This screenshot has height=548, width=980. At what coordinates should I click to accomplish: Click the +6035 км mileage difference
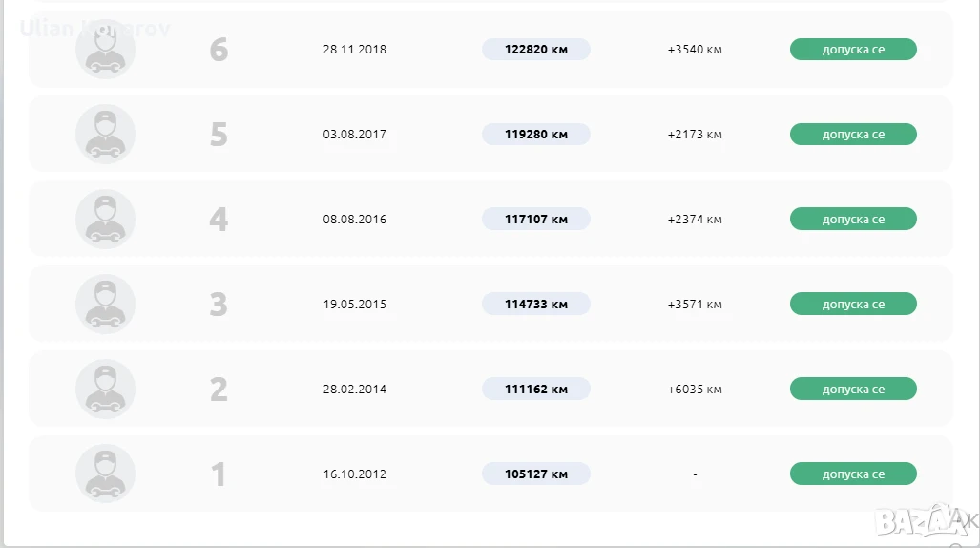pos(695,390)
